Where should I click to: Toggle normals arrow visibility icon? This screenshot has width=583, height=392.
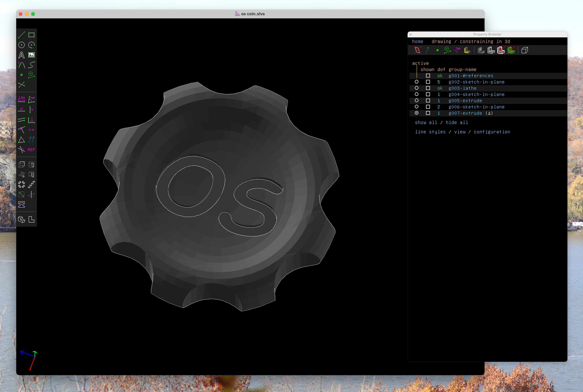click(428, 50)
